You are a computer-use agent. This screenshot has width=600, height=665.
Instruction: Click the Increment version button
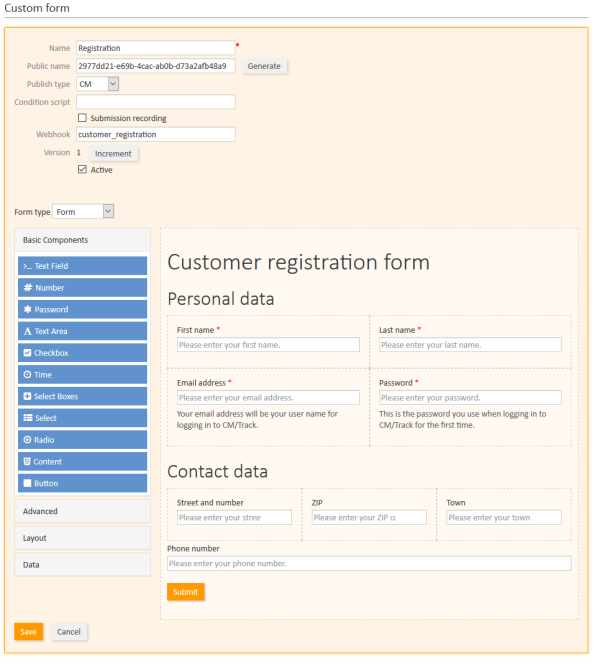click(113, 154)
